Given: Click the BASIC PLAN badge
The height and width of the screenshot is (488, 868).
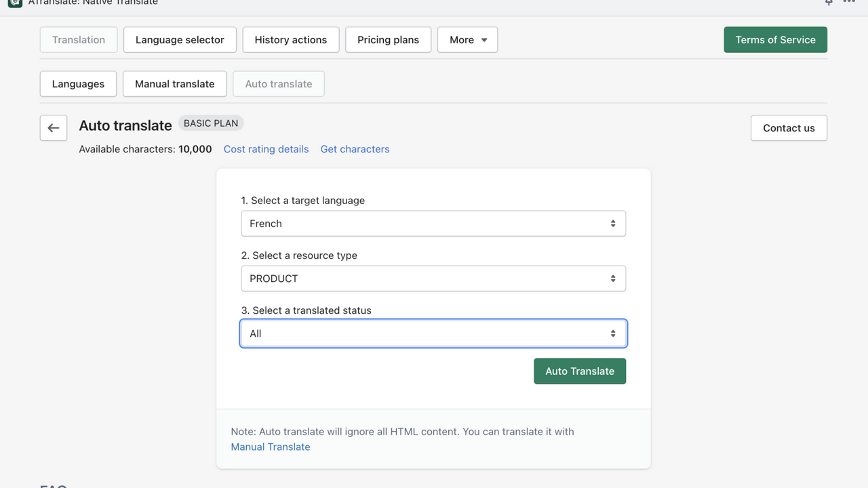Looking at the screenshot, I should tap(211, 123).
